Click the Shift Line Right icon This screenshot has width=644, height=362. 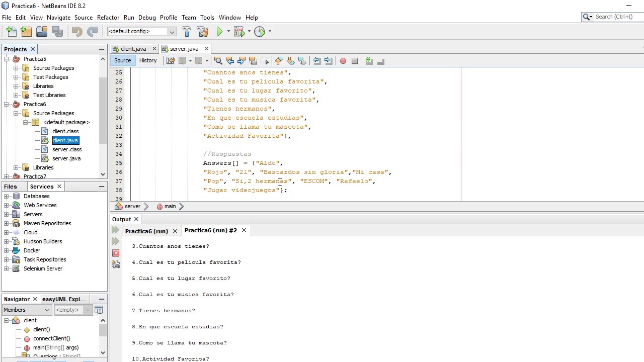point(329,61)
